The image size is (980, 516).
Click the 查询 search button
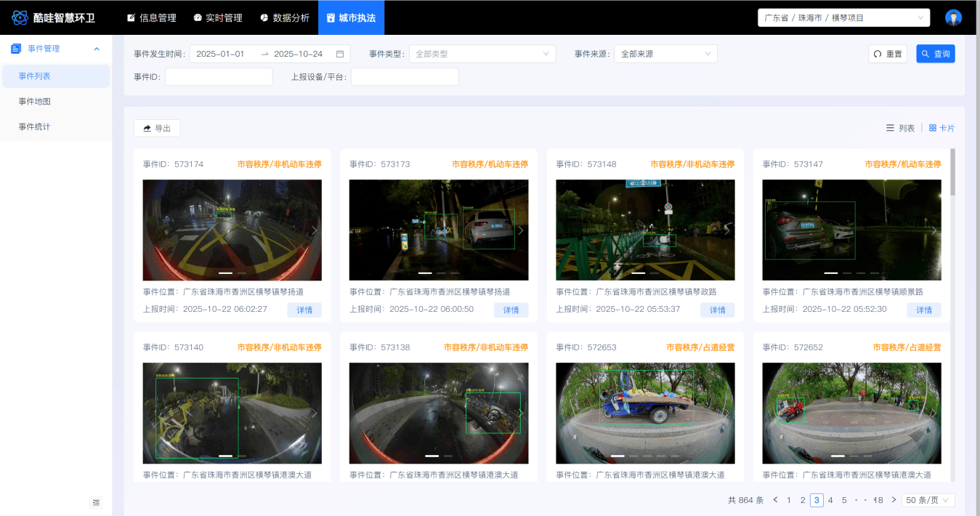click(x=935, y=54)
